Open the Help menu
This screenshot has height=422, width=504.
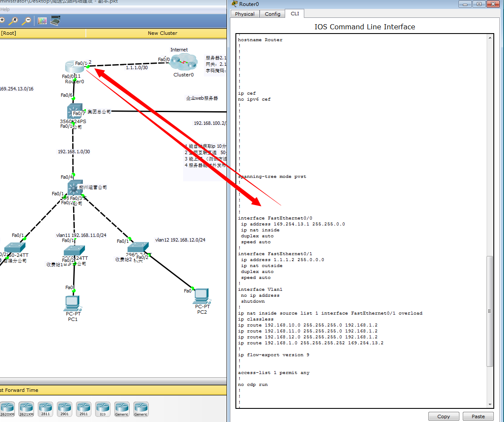coord(5,9)
